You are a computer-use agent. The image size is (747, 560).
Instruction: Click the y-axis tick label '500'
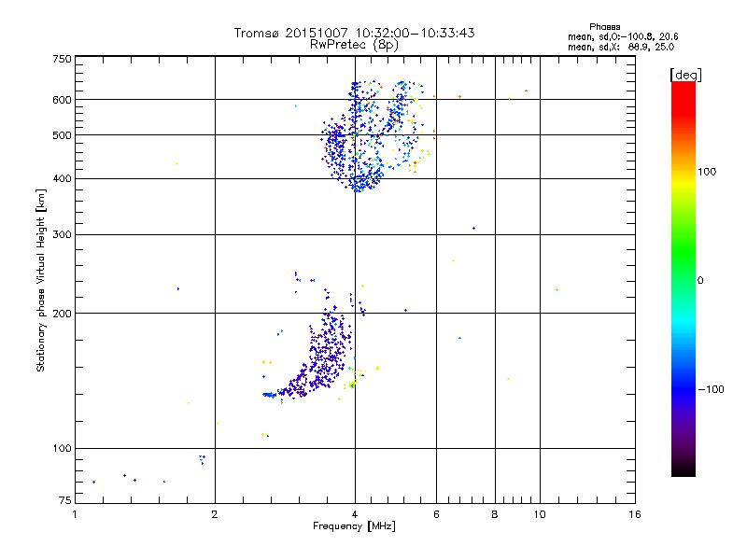pos(63,135)
